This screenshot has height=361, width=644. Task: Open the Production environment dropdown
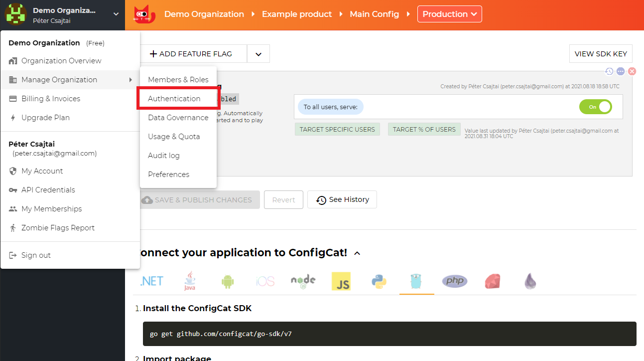coord(449,13)
